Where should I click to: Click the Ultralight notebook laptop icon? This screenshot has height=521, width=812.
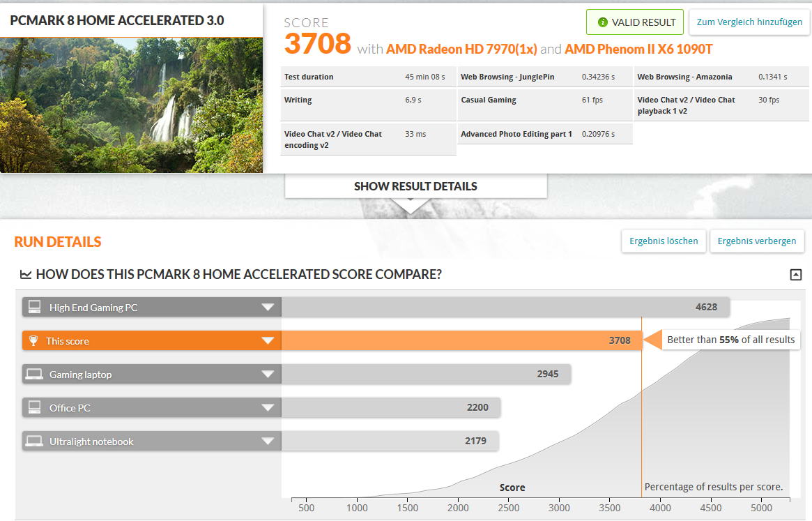tap(34, 441)
